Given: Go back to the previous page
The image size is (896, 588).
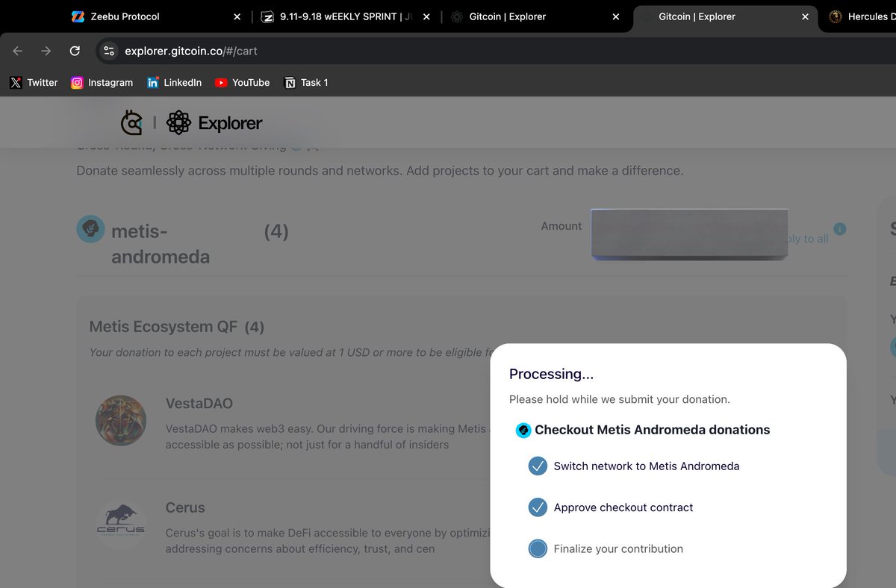Looking at the screenshot, I should click(18, 51).
